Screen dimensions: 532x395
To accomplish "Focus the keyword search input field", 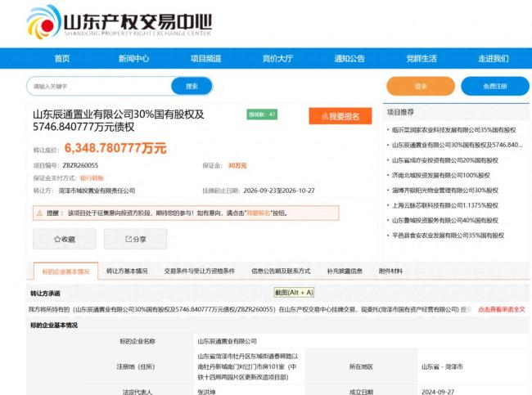I will tap(99, 87).
